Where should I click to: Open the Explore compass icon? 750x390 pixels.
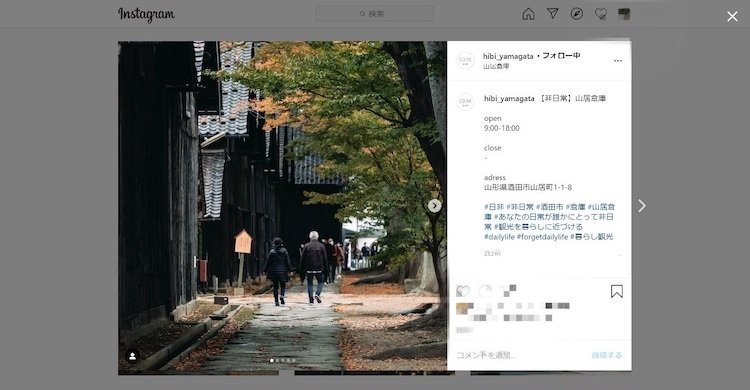click(577, 13)
